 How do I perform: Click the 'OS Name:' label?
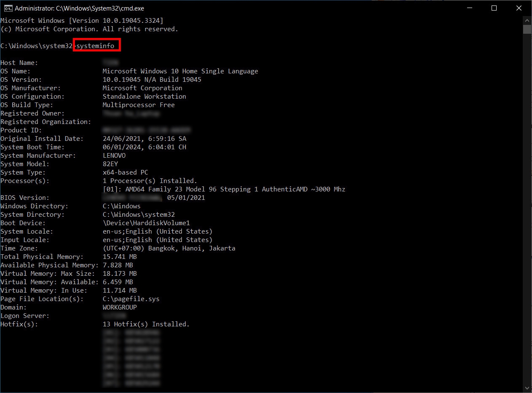[16, 71]
